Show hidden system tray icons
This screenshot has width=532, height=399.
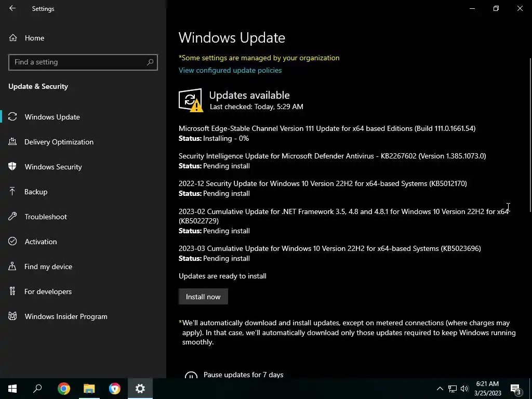coord(440,389)
